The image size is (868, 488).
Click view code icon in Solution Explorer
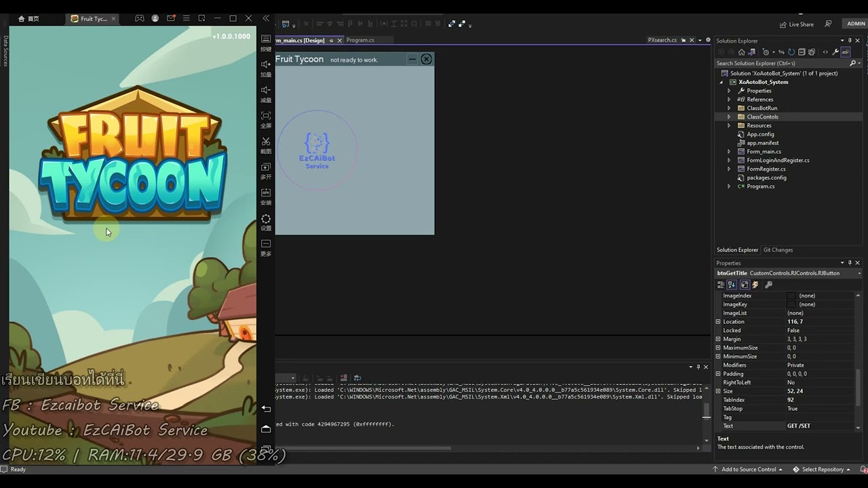tap(825, 52)
